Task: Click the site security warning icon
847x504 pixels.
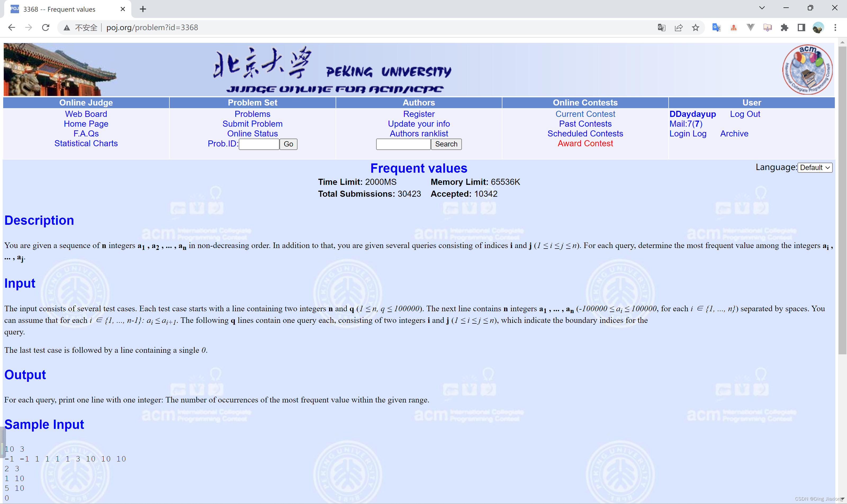Action: (67, 28)
